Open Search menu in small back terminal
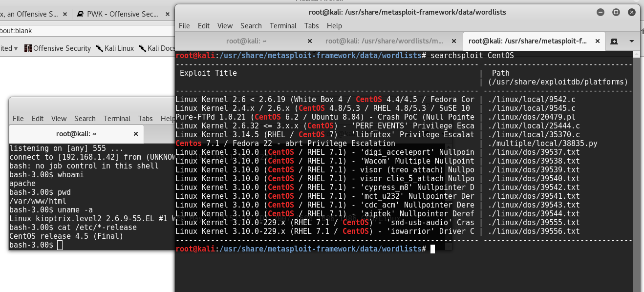The width and height of the screenshot is (644, 292). tap(85, 119)
